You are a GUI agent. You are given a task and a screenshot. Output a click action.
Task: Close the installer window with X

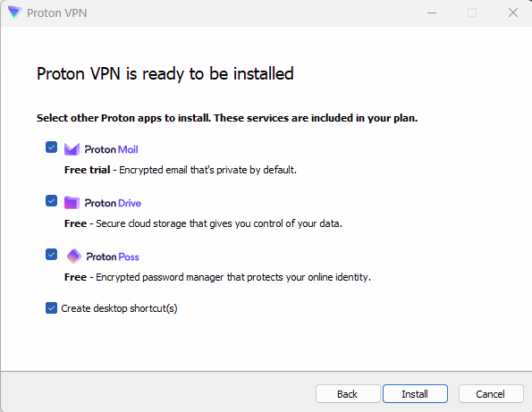[513, 13]
